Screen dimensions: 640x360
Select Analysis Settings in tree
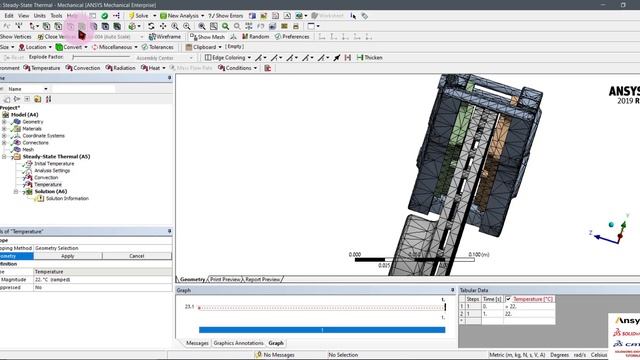(x=52, y=170)
